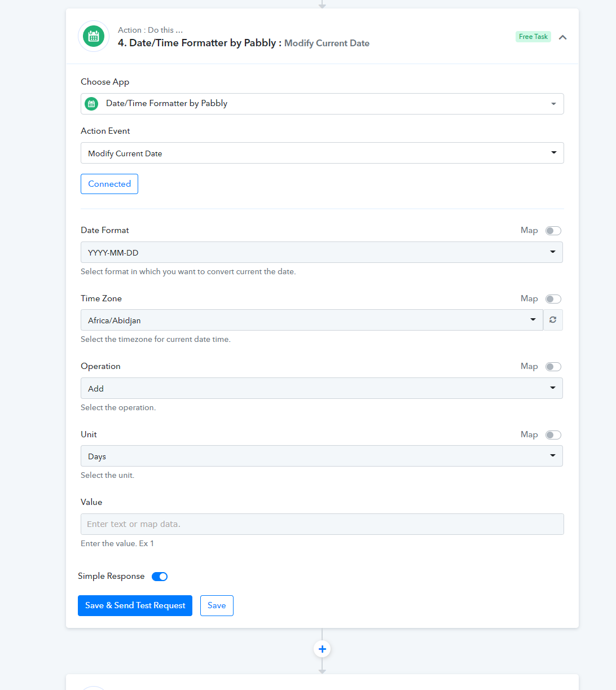Add a new step with plus icon
The height and width of the screenshot is (690, 616).
(322, 649)
